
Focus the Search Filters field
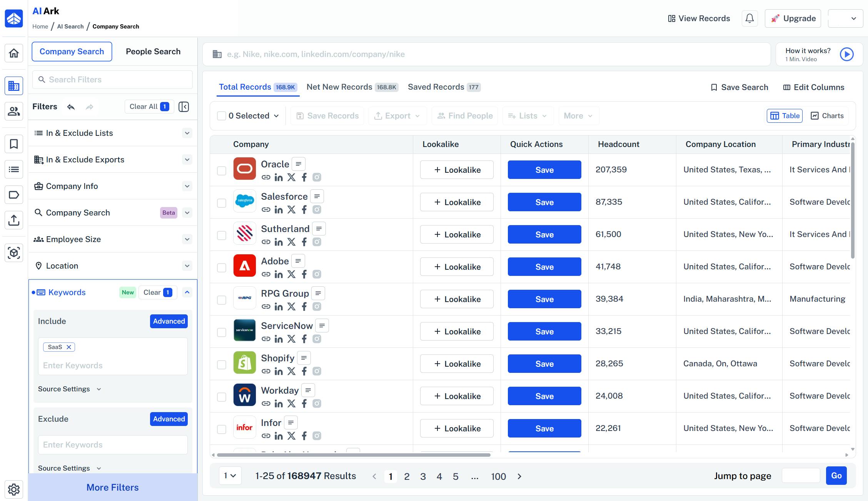click(113, 80)
